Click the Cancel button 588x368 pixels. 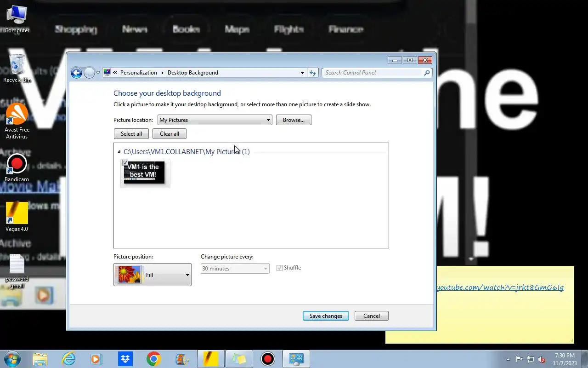point(372,316)
